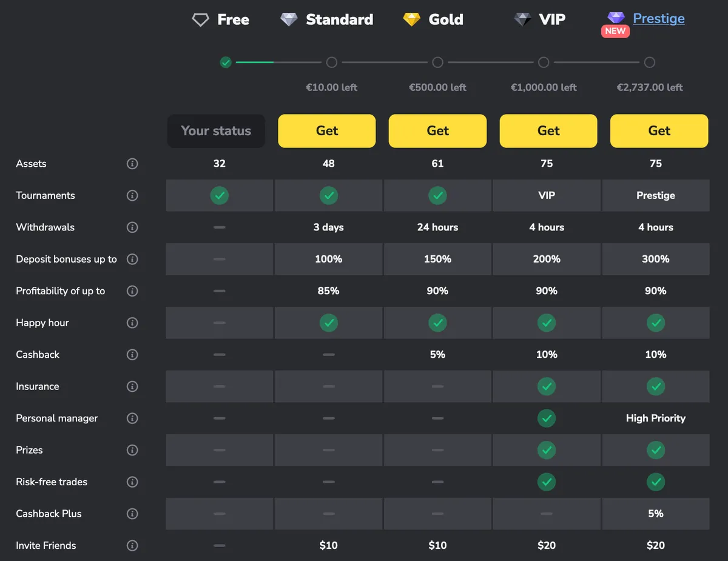The height and width of the screenshot is (561, 728).
Task: Select the VIP tier heading
Action: pos(552,20)
